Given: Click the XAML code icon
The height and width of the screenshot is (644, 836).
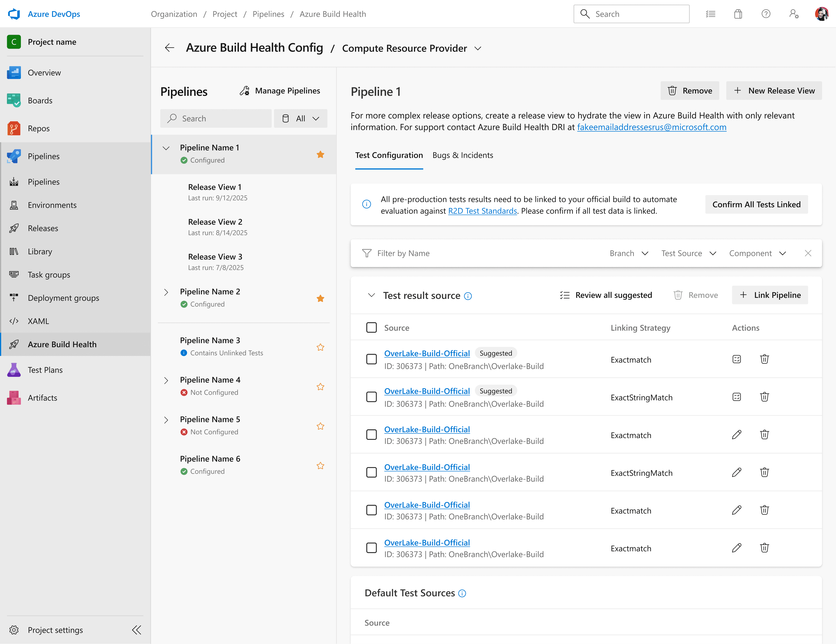Looking at the screenshot, I should (14, 321).
